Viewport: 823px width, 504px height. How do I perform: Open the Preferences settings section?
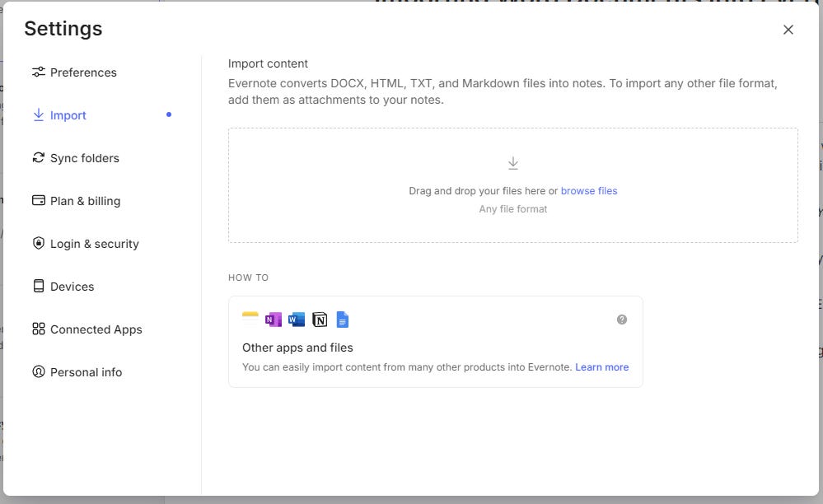coord(74,72)
